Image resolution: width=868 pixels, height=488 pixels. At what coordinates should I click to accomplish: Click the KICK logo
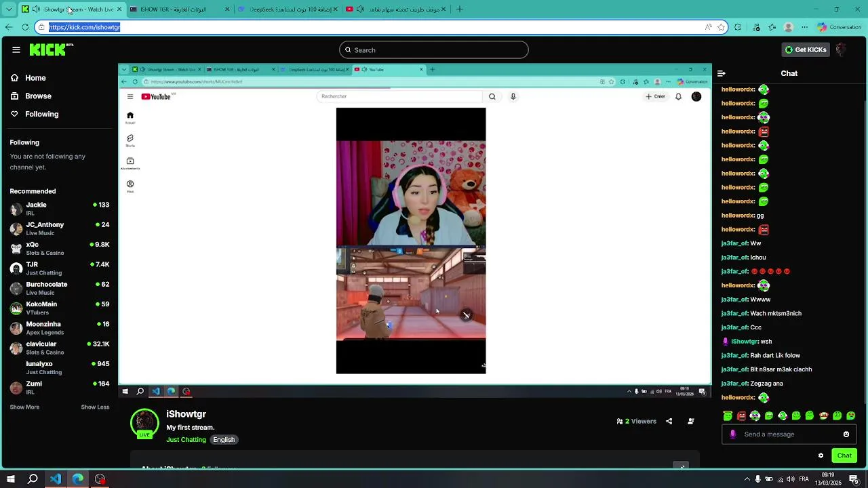pyautogui.click(x=51, y=49)
